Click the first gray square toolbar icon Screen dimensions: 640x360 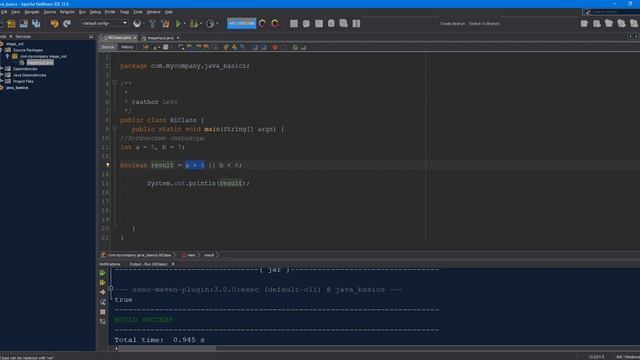tap(294, 24)
